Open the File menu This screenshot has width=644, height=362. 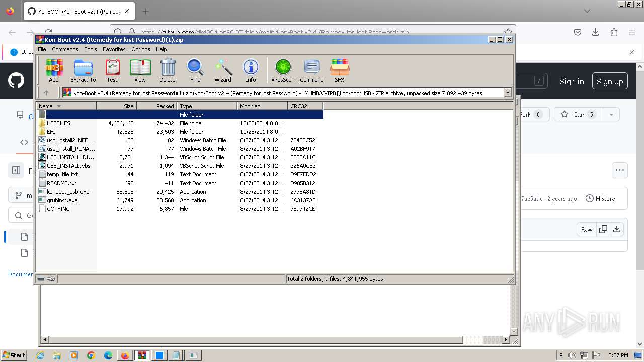(42, 49)
